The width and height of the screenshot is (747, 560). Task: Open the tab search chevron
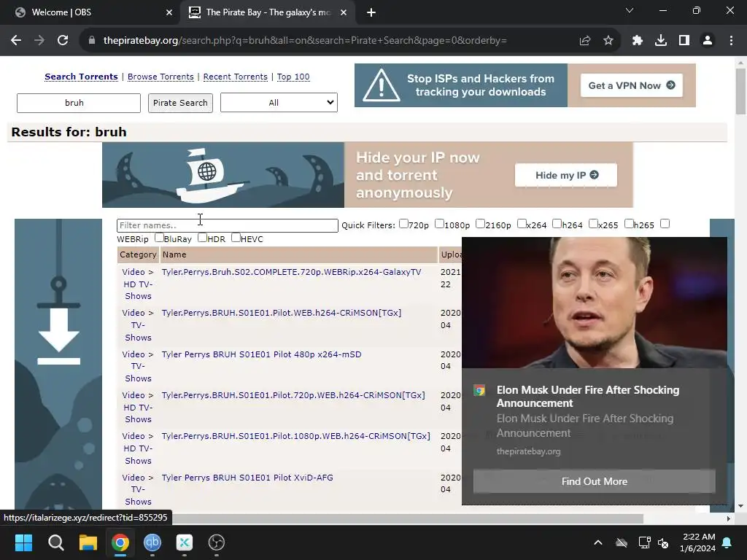coord(630,10)
